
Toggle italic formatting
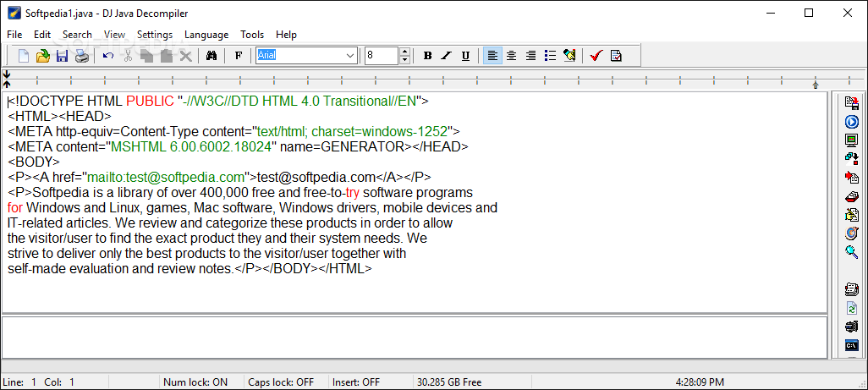[x=447, y=56]
